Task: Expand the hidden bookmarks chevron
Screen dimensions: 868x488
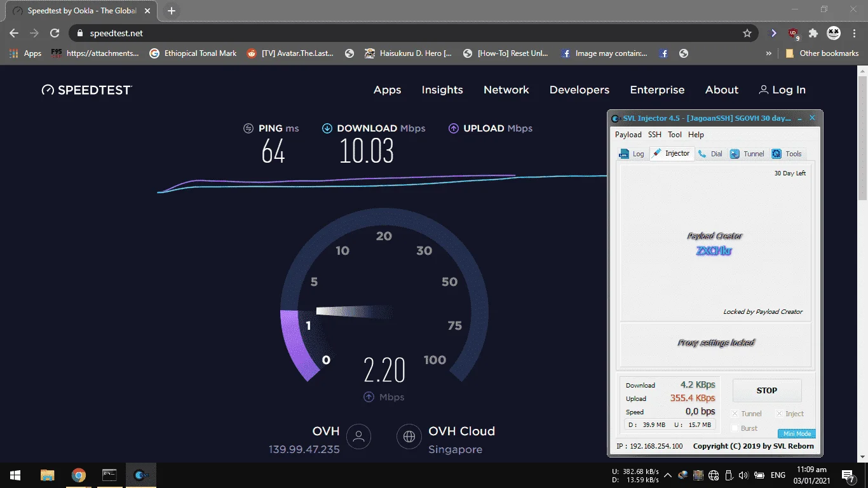Action: click(769, 53)
